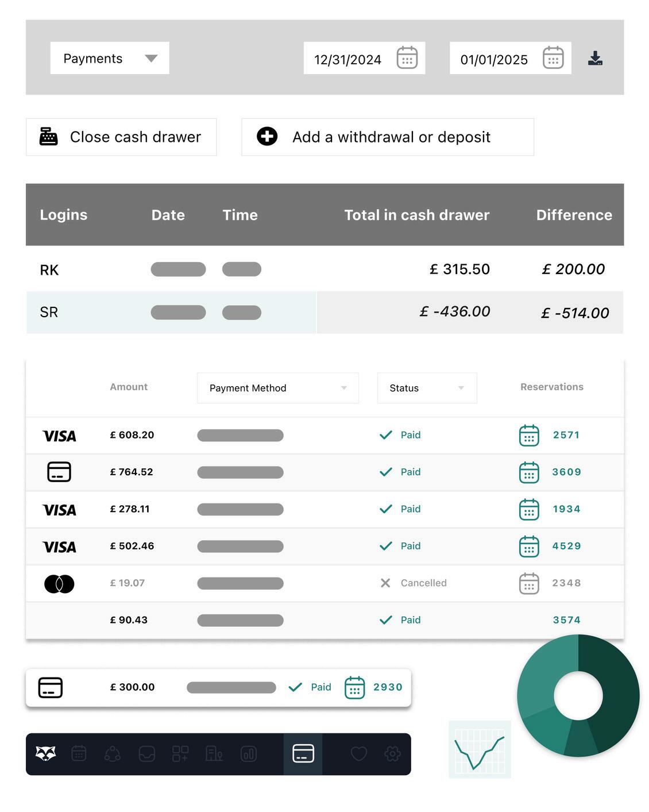649x812 pixels.
Task: Click the Close cash drawer button
Action: pos(121,137)
